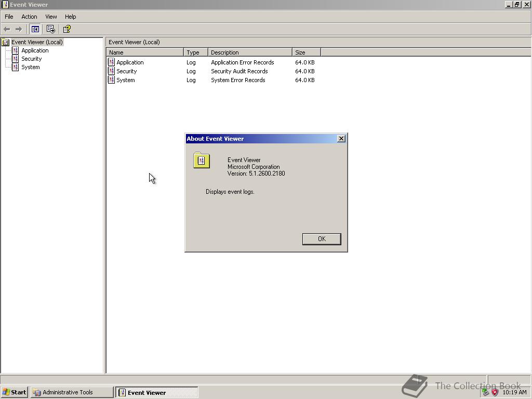The image size is (532, 399).
Task: Switch to Administrative Tools taskbar window
Action: 72,392
